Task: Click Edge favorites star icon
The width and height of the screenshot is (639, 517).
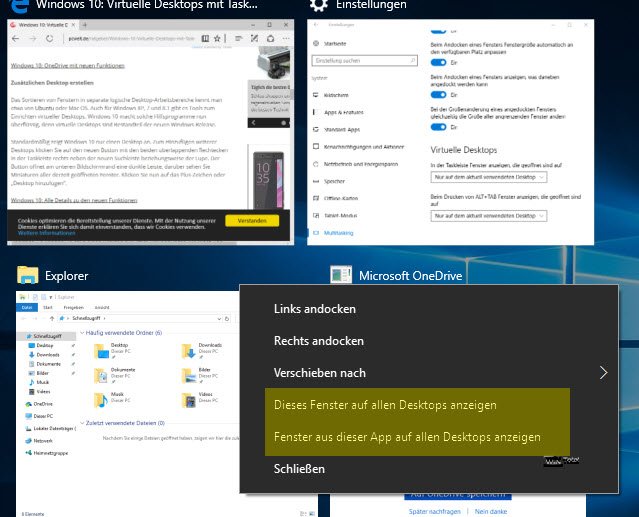Action: pos(217,39)
